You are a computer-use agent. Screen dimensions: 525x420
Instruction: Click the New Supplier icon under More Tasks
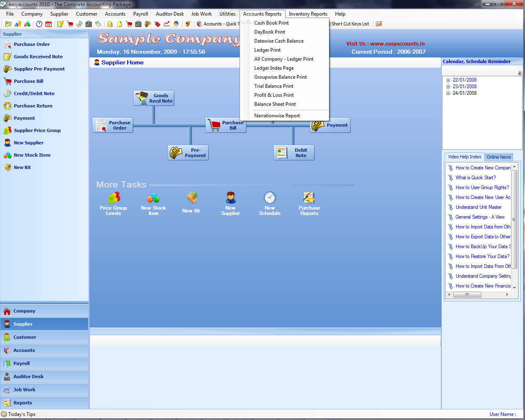tap(231, 204)
